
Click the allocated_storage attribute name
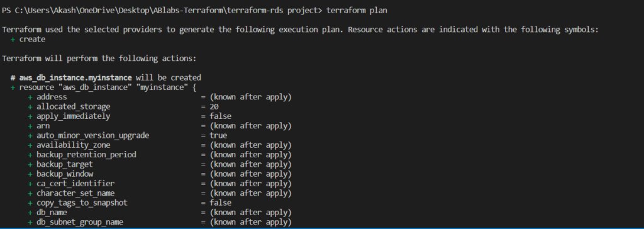click(x=74, y=107)
